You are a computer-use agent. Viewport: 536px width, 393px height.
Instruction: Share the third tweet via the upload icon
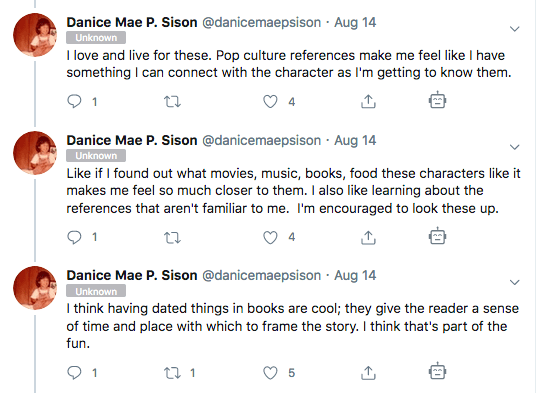point(368,373)
